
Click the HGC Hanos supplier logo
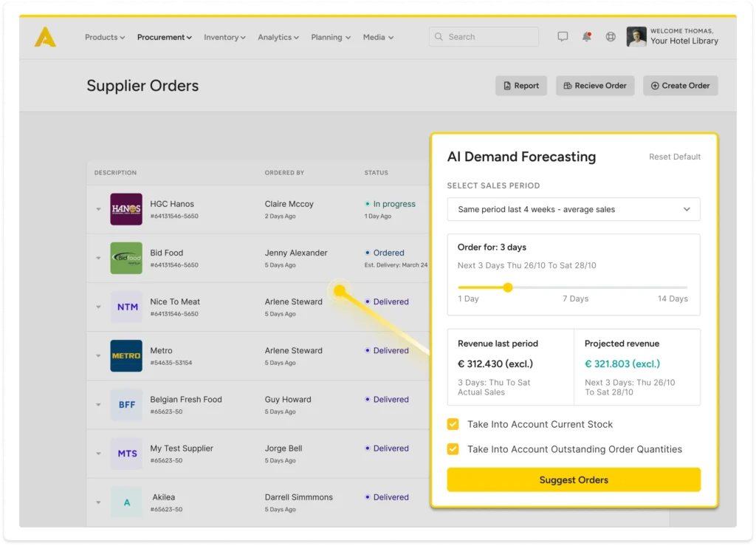coord(126,209)
